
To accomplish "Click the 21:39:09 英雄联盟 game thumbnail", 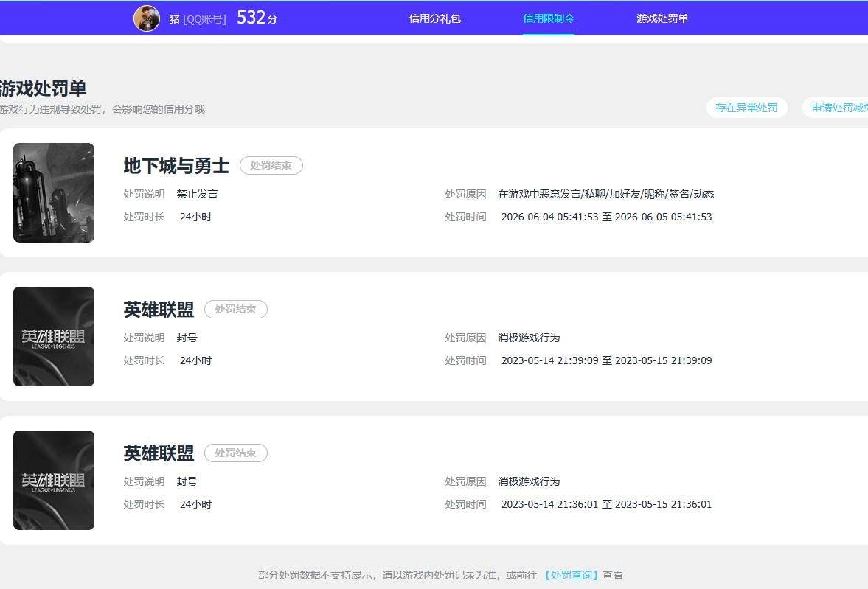I will coord(54,337).
